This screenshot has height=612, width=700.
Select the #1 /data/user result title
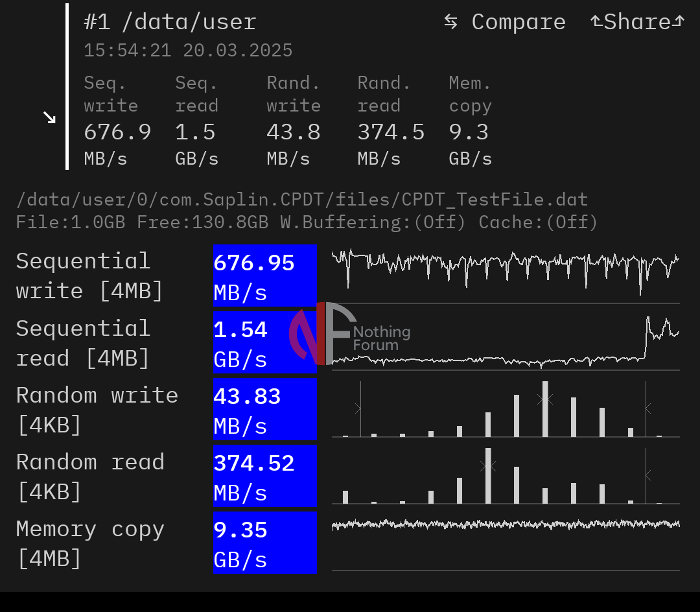(x=170, y=22)
